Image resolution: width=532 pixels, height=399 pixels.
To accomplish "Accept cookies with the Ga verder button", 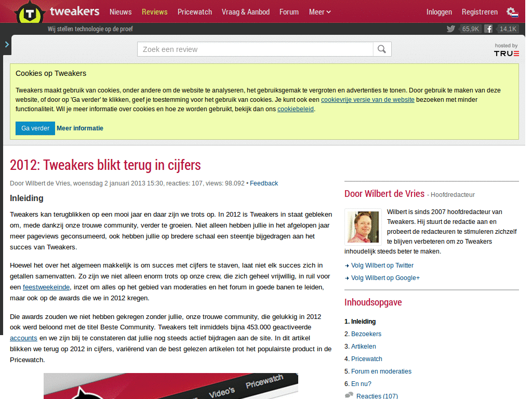I will 35,128.
